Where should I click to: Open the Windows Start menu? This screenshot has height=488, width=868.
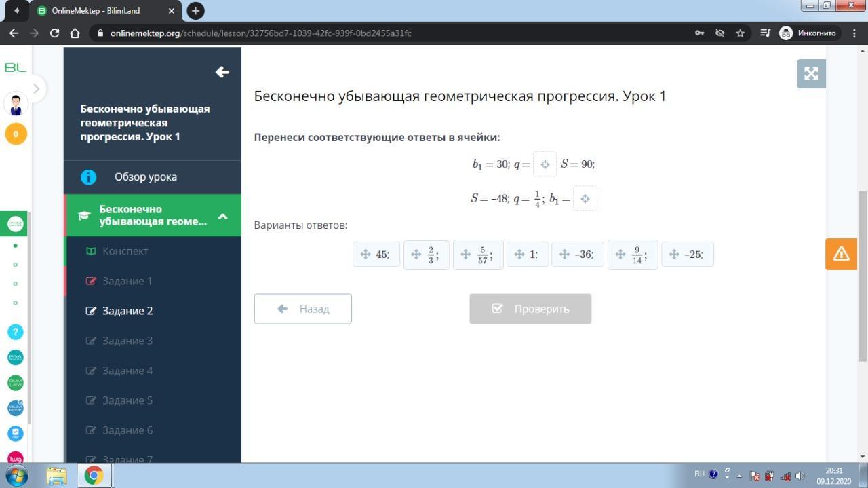(16, 475)
